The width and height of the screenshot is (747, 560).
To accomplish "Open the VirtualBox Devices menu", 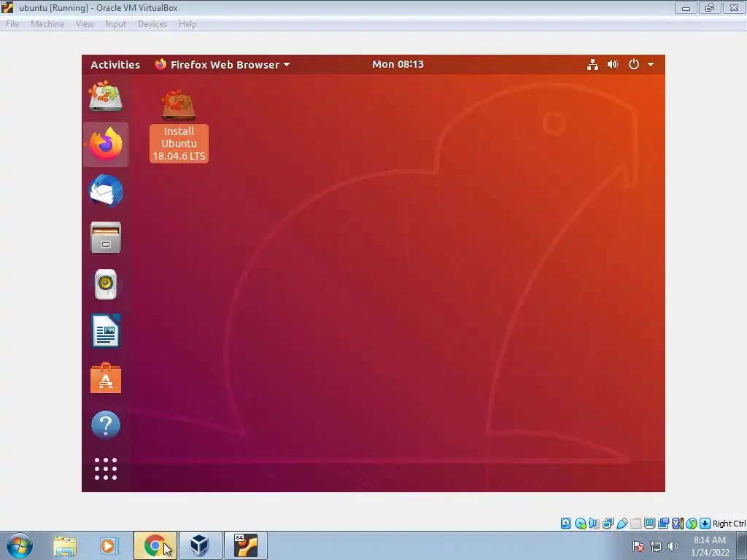I will pos(152,24).
